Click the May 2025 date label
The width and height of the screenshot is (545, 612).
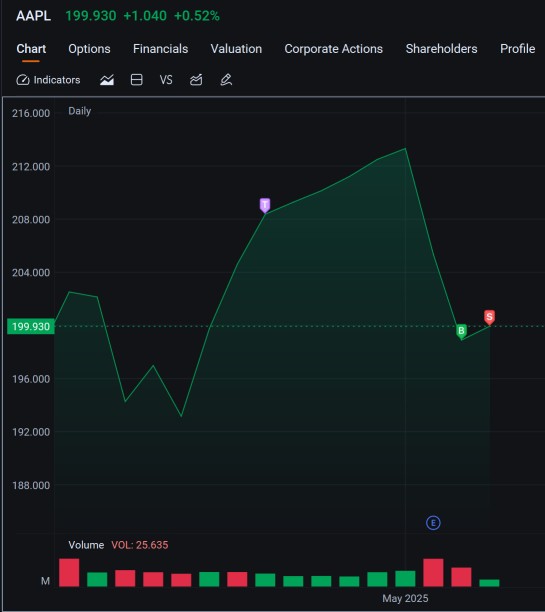tap(405, 598)
